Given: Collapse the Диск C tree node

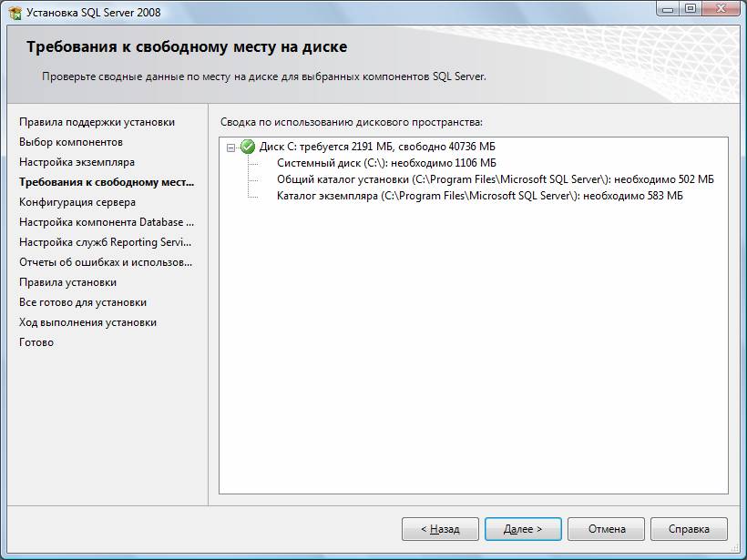Looking at the screenshot, I should coord(231,147).
